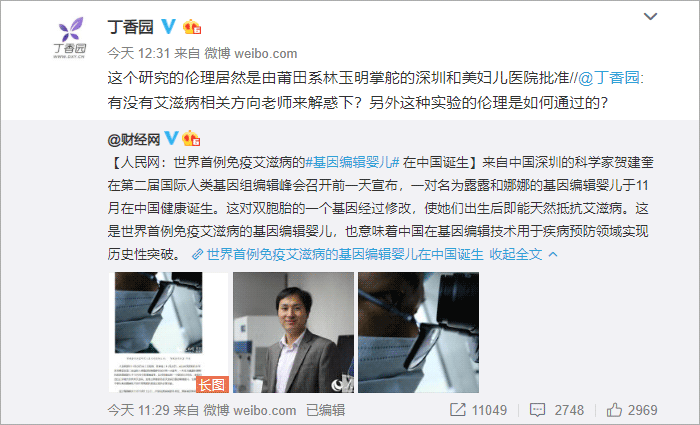Image resolution: width=700 pixels, height=425 pixels.
Task: Open the 丁香园 account name link
Action: (x=130, y=27)
